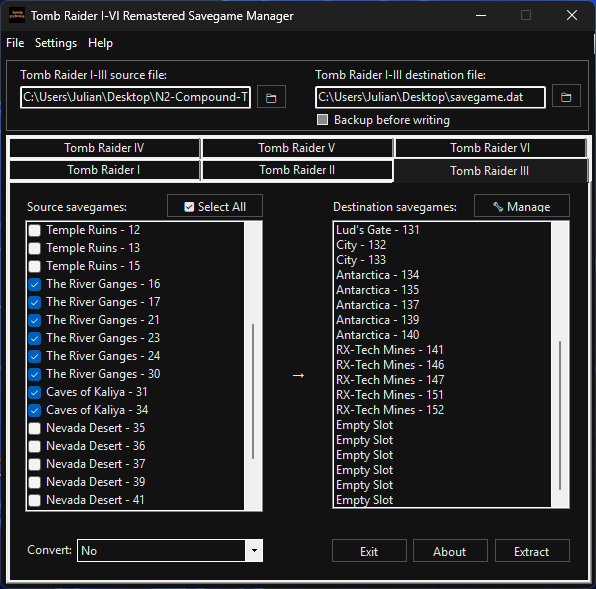596x589 pixels.
Task: Uncheck The River Ganges - 17
Action: 35,302
